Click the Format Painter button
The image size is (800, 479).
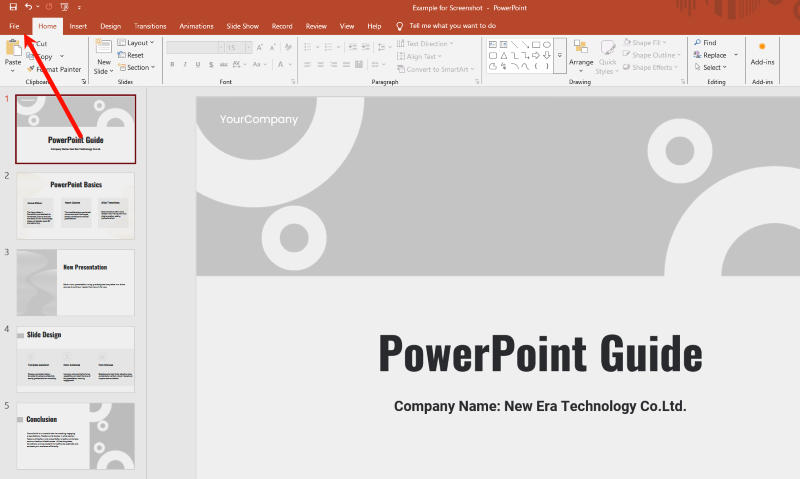point(54,69)
